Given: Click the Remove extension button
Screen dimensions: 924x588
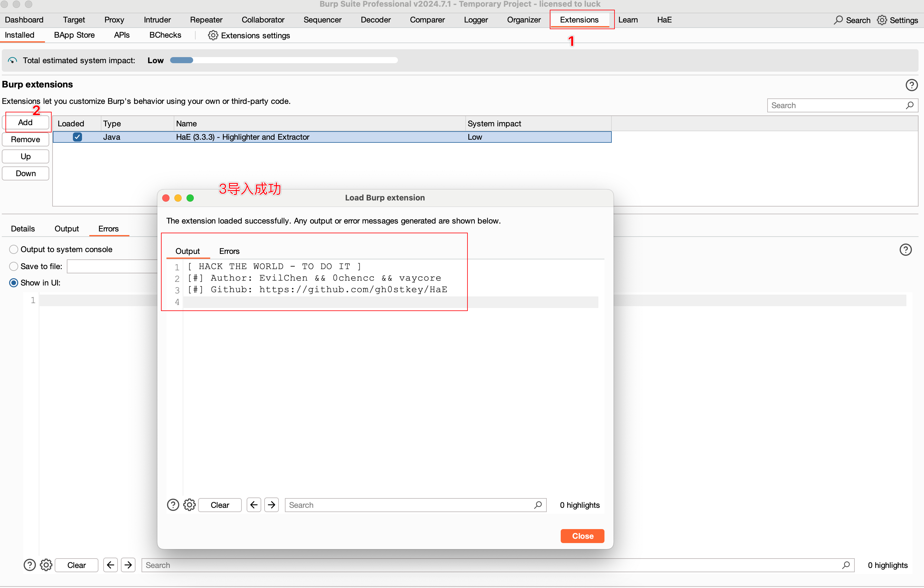Looking at the screenshot, I should [25, 139].
